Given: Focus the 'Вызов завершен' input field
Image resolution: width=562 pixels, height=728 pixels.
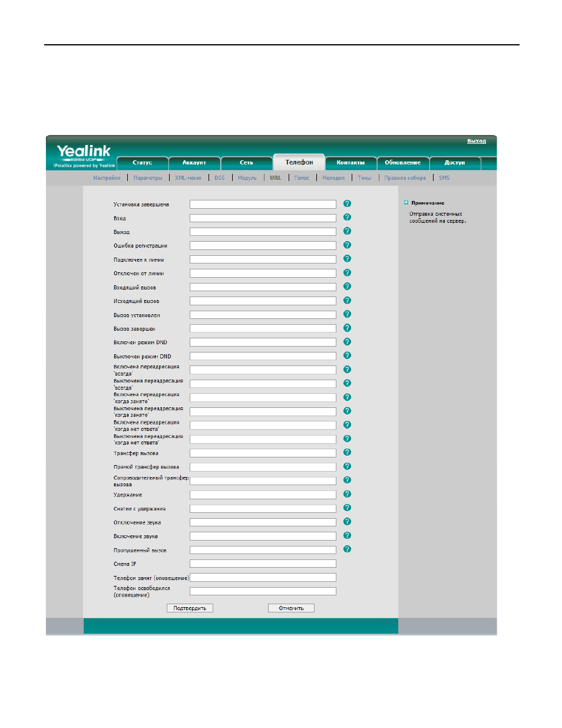Looking at the screenshot, I should [x=263, y=328].
